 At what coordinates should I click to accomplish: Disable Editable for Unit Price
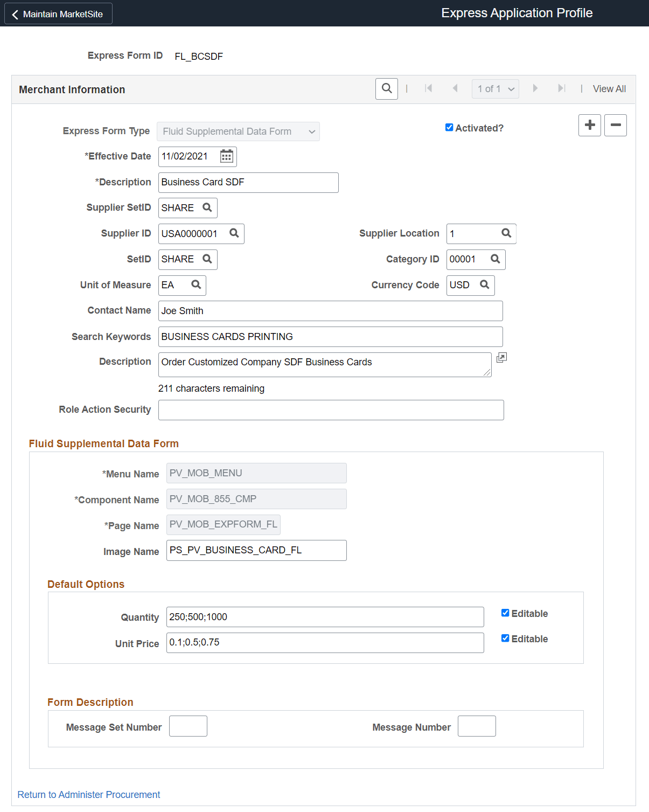pos(505,638)
